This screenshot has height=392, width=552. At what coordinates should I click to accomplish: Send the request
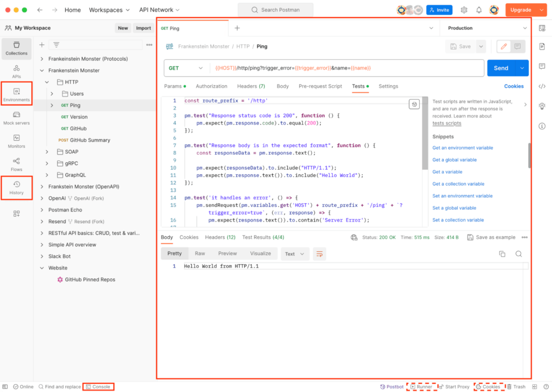click(x=501, y=68)
